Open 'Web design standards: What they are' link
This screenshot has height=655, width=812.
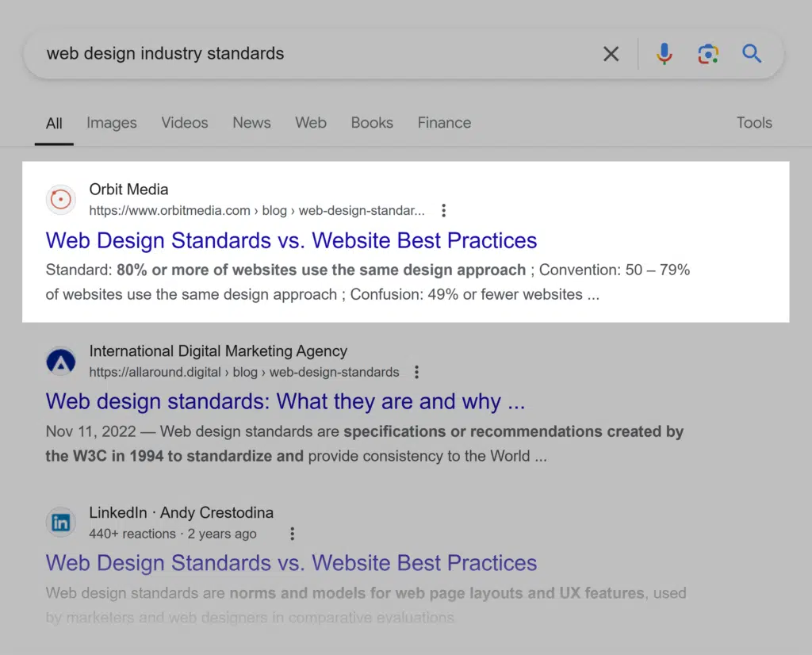(285, 402)
